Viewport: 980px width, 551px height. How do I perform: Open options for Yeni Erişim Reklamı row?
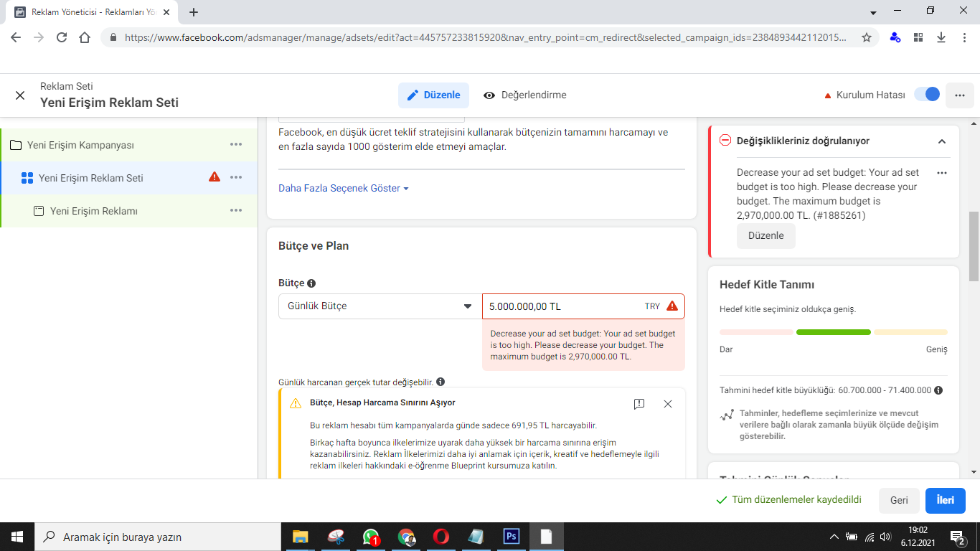click(x=236, y=211)
